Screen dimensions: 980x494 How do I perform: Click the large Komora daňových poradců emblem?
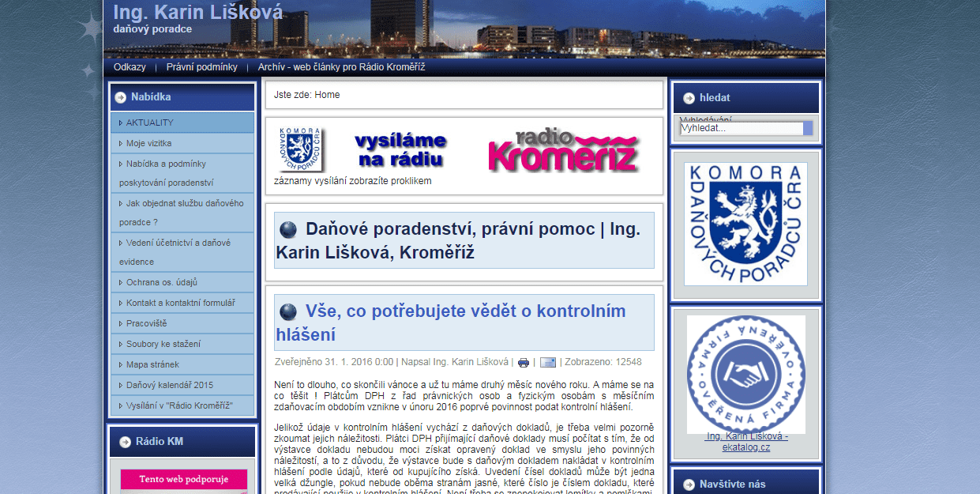(745, 224)
